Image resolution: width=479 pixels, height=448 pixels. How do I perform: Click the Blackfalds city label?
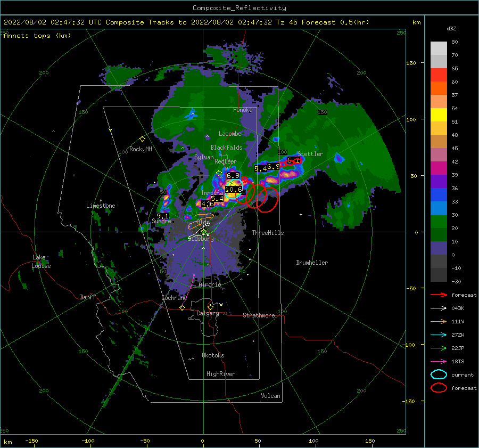pyautogui.click(x=226, y=148)
